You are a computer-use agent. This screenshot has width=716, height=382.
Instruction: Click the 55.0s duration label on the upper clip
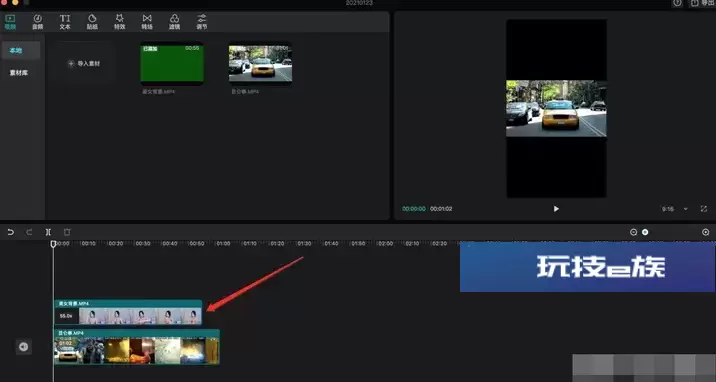66,316
